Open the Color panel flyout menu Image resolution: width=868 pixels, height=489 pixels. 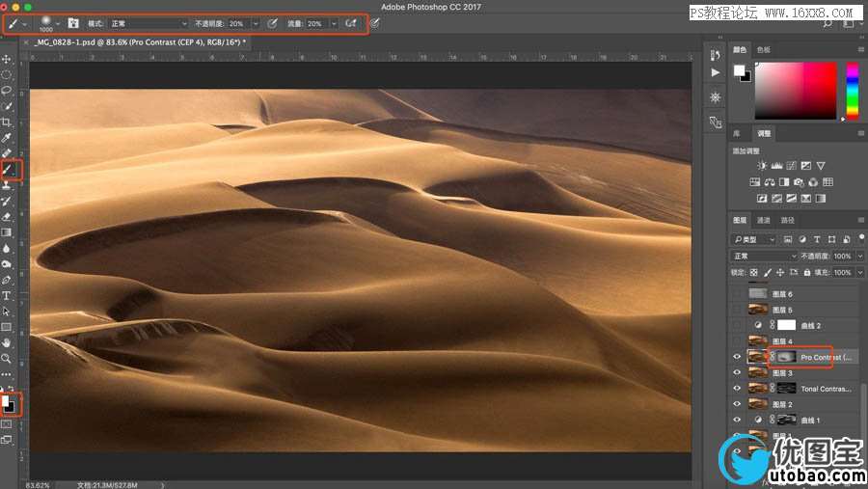pos(861,50)
